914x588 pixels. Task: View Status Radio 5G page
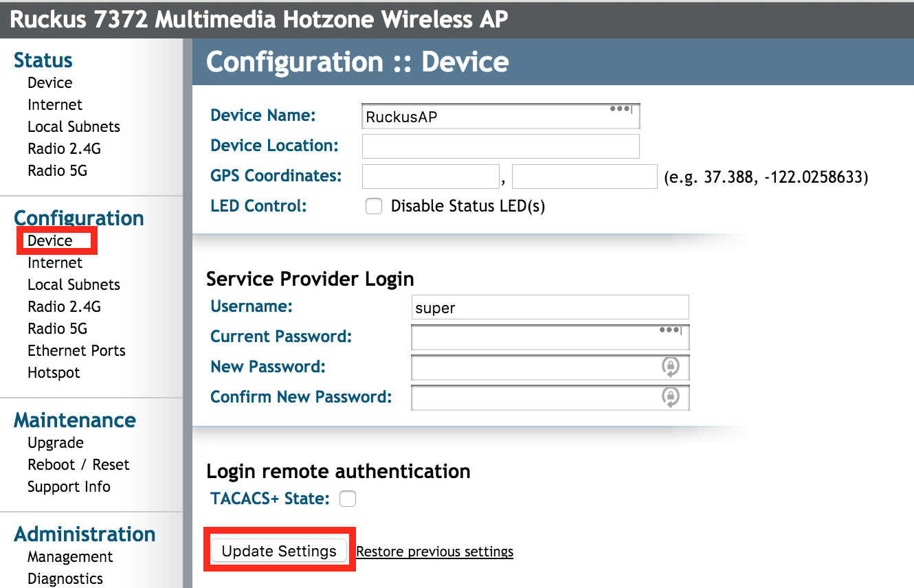57,170
